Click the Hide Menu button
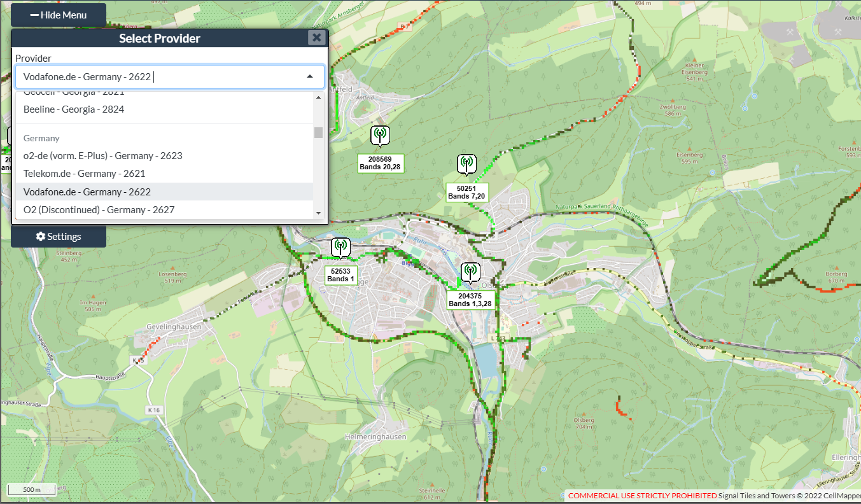Screen dimensions: 861x504 59,15
